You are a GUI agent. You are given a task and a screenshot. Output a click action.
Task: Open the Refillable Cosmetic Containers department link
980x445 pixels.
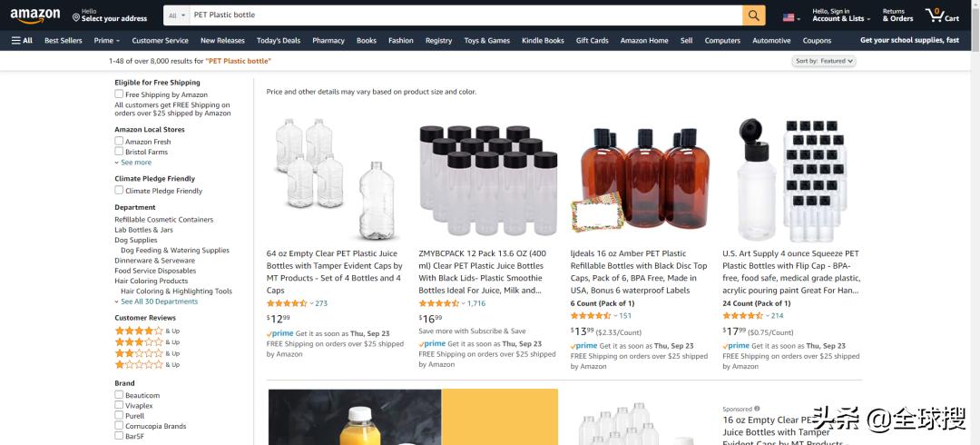coord(163,220)
